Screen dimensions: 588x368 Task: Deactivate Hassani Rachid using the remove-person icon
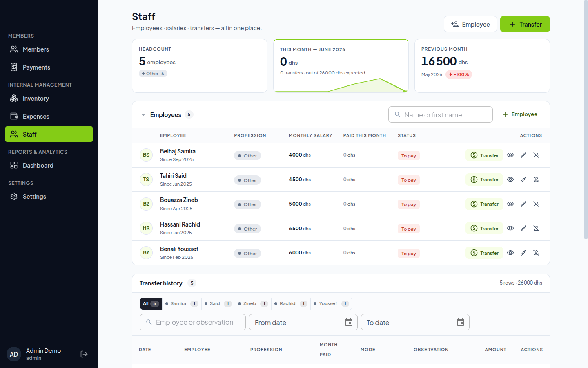(537, 228)
